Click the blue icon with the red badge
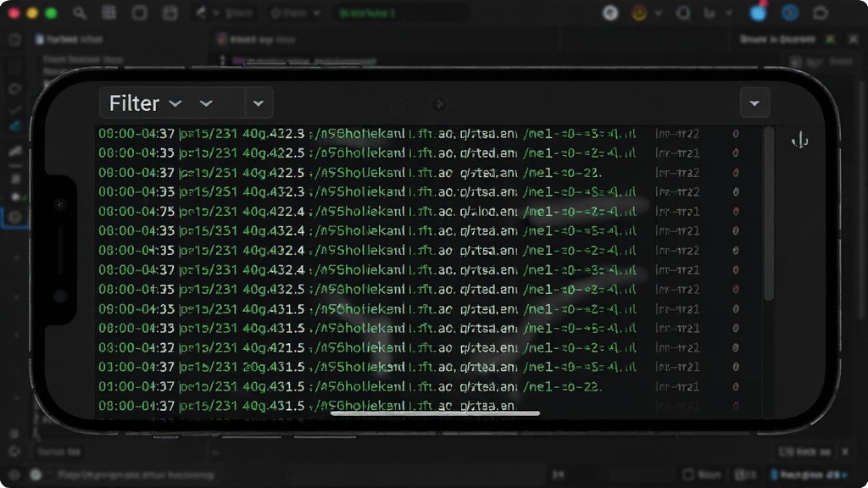 click(759, 12)
